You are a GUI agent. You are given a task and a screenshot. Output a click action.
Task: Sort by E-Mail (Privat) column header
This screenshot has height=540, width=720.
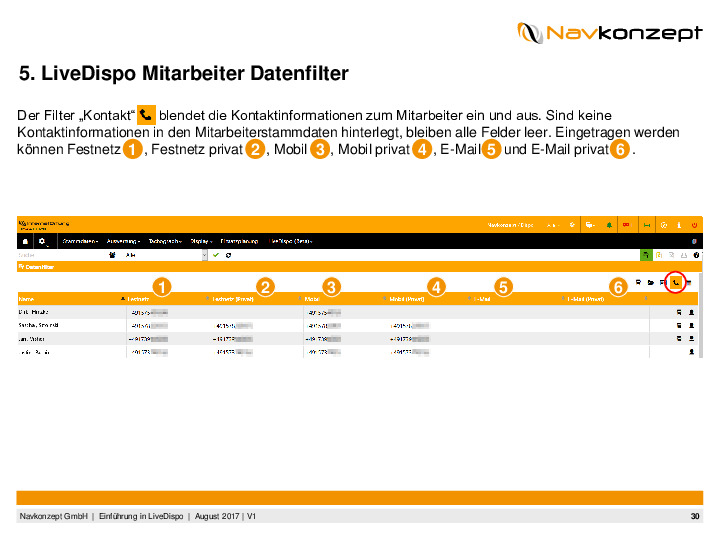pyautogui.click(x=585, y=299)
